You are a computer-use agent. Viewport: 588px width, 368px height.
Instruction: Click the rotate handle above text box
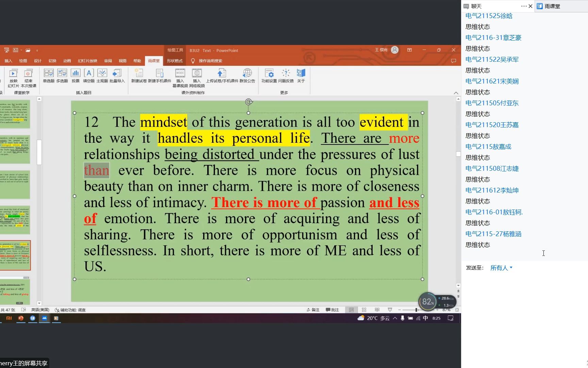249,102
